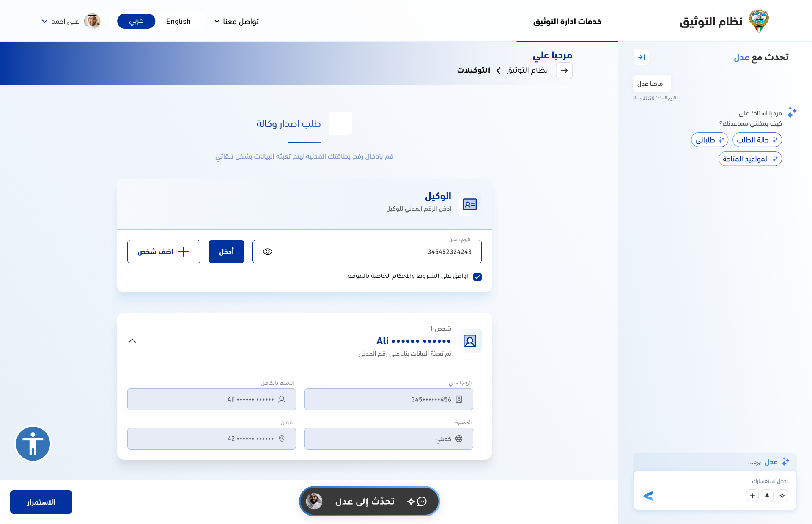812x524 pixels.
Task: Click the breadcrumb back arrow button
Action: point(564,71)
